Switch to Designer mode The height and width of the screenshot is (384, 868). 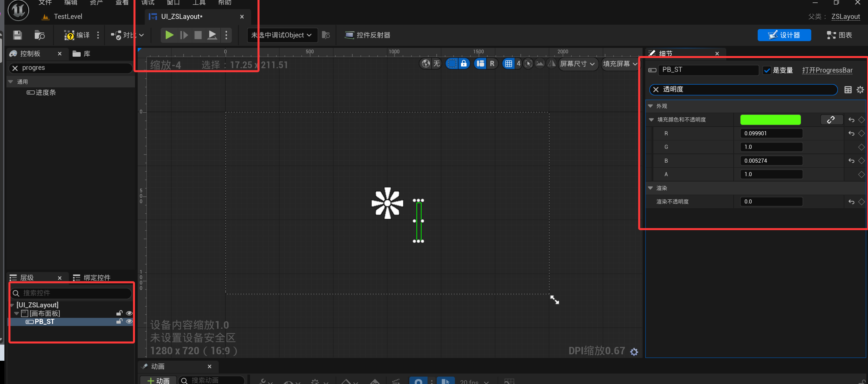784,35
